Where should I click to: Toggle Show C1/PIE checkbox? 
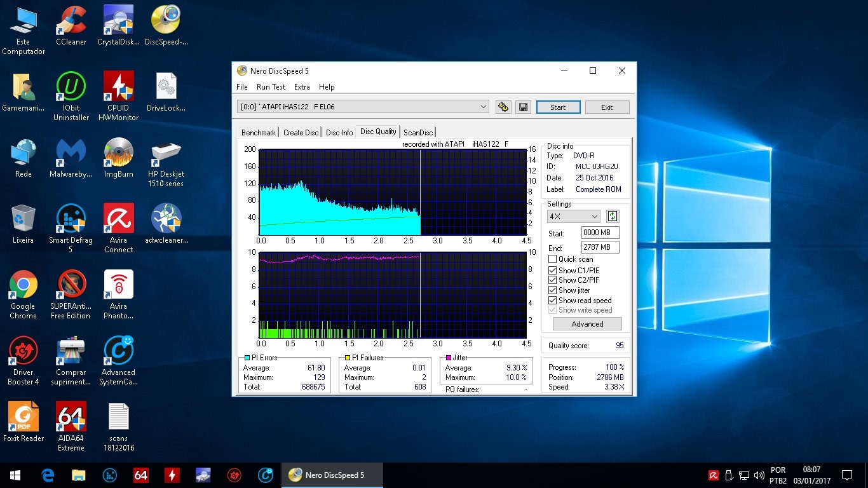tap(552, 270)
